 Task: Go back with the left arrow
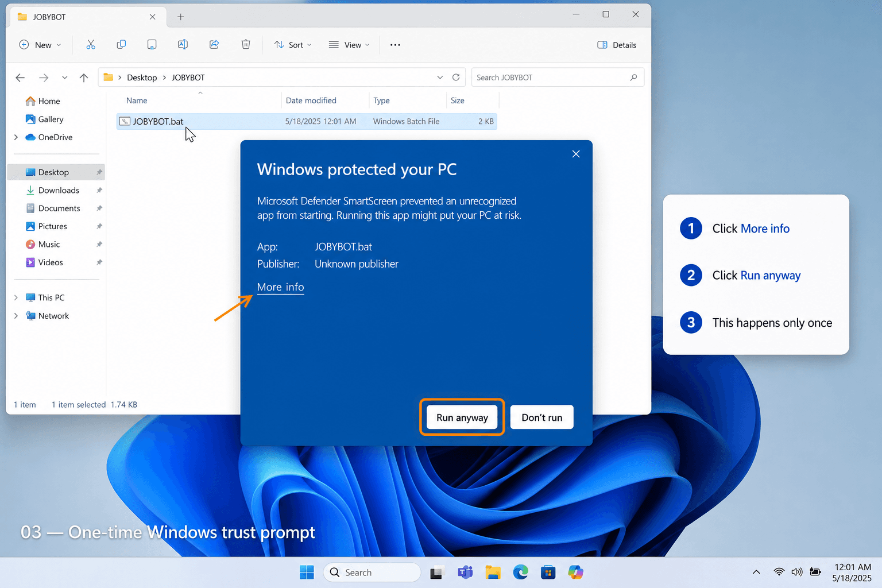[20, 78]
